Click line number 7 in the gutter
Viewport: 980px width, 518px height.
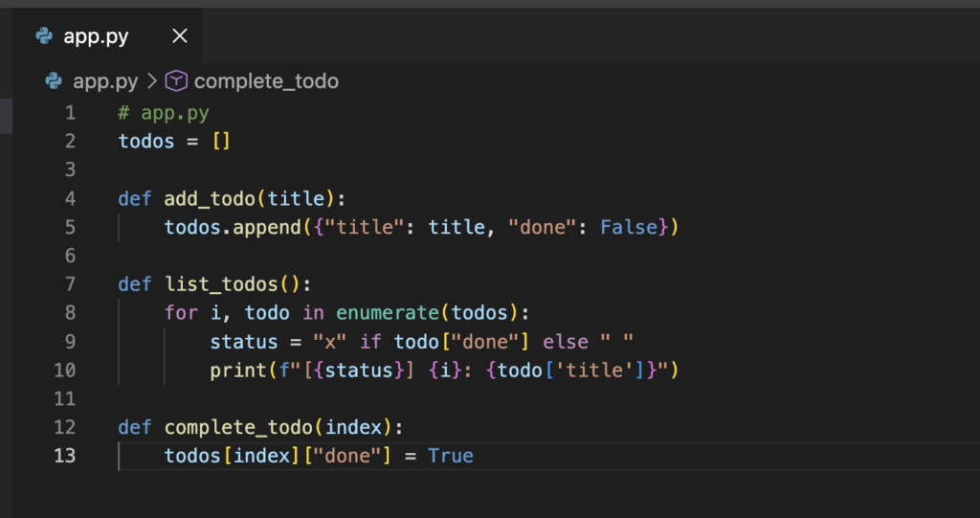point(69,284)
